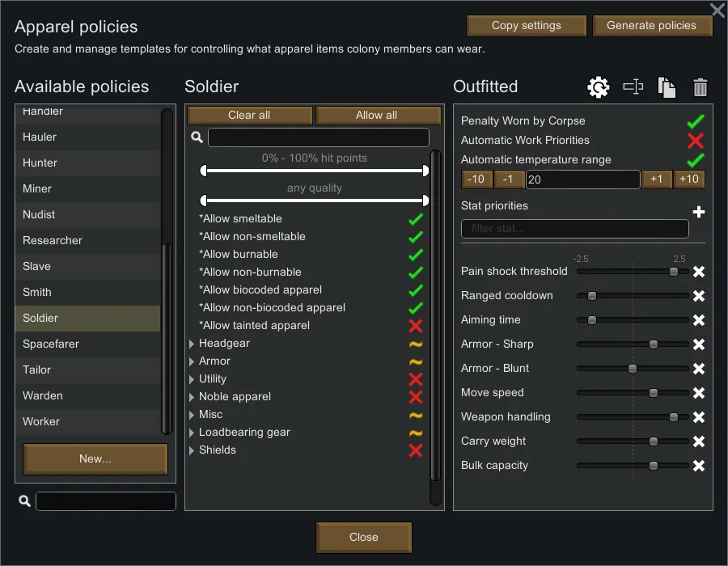The image size is (728, 566).
Task: Delete policy using the trash icon
Action: coord(700,87)
